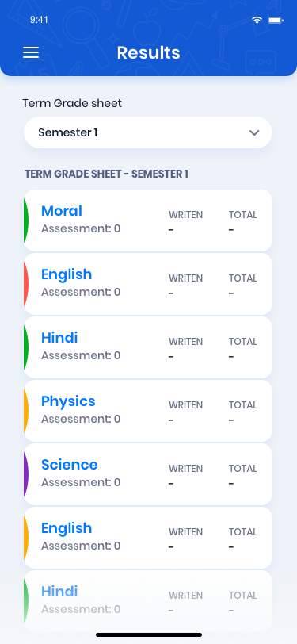
Task: Click the TOTAL label on Moral row
Action: tap(243, 215)
